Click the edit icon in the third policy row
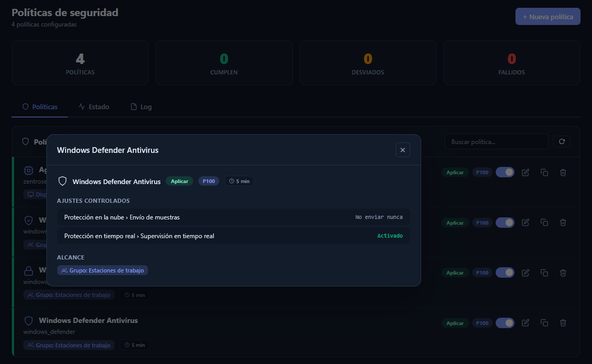Image resolution: width=592 pixels, height=364 pixels. (525, 272)
